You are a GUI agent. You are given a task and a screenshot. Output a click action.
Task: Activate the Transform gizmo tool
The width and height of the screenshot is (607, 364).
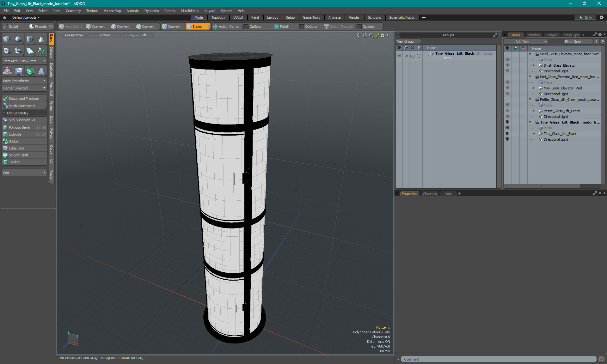(7, 71)
